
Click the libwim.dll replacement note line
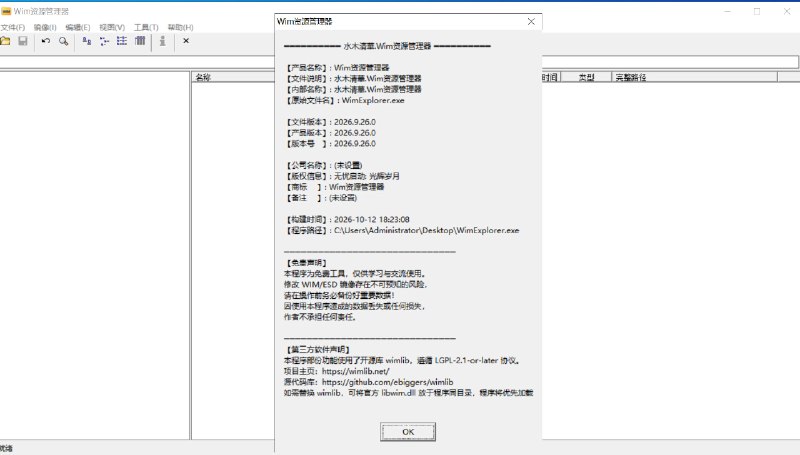[x=409, y=393]
